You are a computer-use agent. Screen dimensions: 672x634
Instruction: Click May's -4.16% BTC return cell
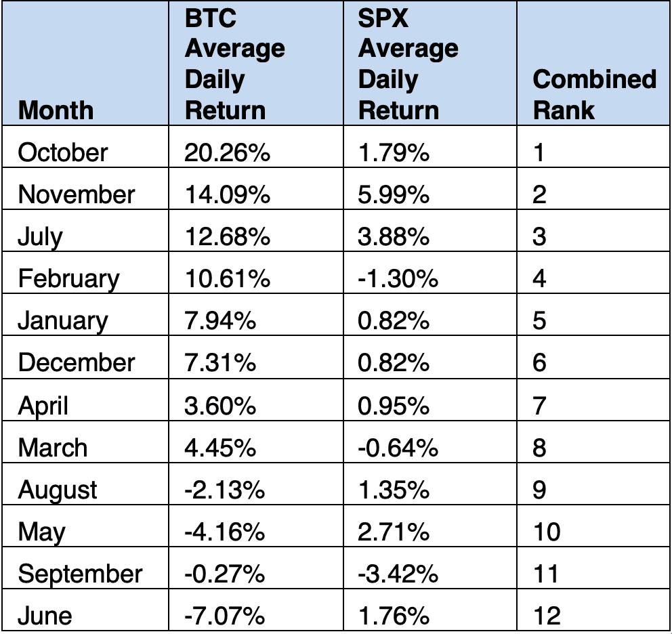coord(224,531)
